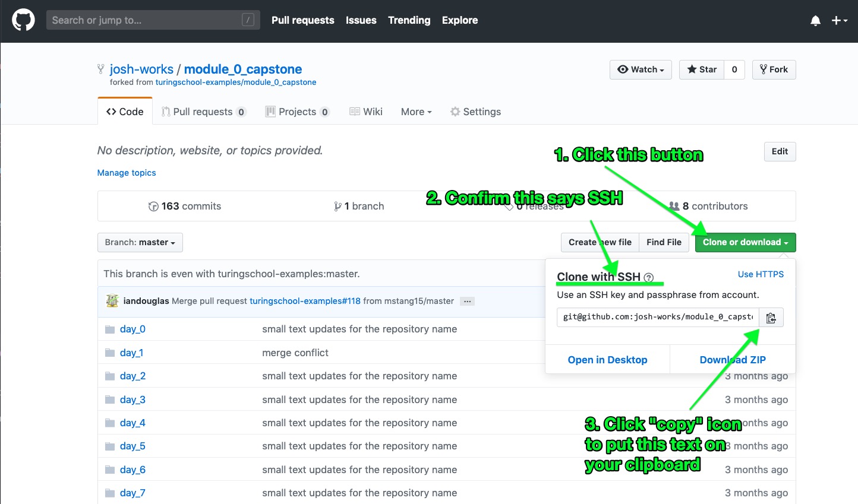The height and width of the screenshot is (504, 858).
Task: Open the day_0 folder
Action: pos(133,329)
